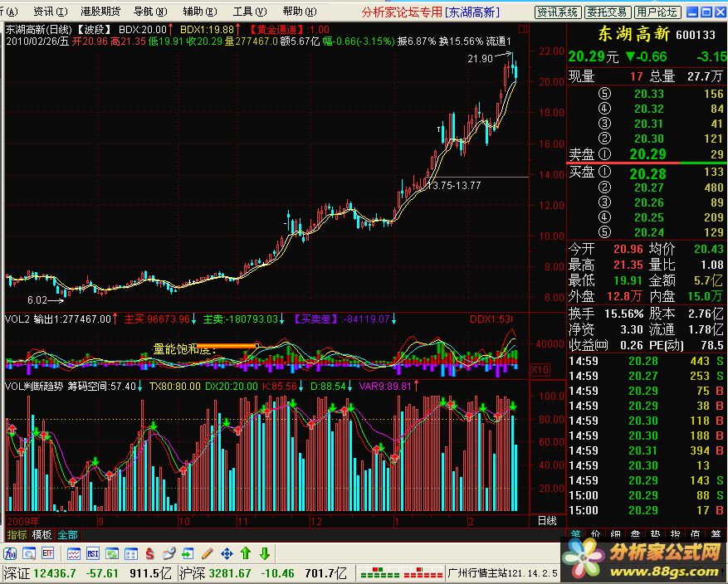Click the wavy line chart icon
This screenshot has height=584, width=728.
point(74,553)
